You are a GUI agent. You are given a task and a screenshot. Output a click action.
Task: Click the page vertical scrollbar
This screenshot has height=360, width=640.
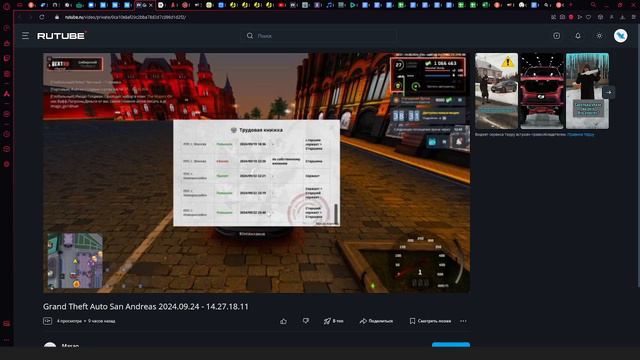tap(638, 155)
